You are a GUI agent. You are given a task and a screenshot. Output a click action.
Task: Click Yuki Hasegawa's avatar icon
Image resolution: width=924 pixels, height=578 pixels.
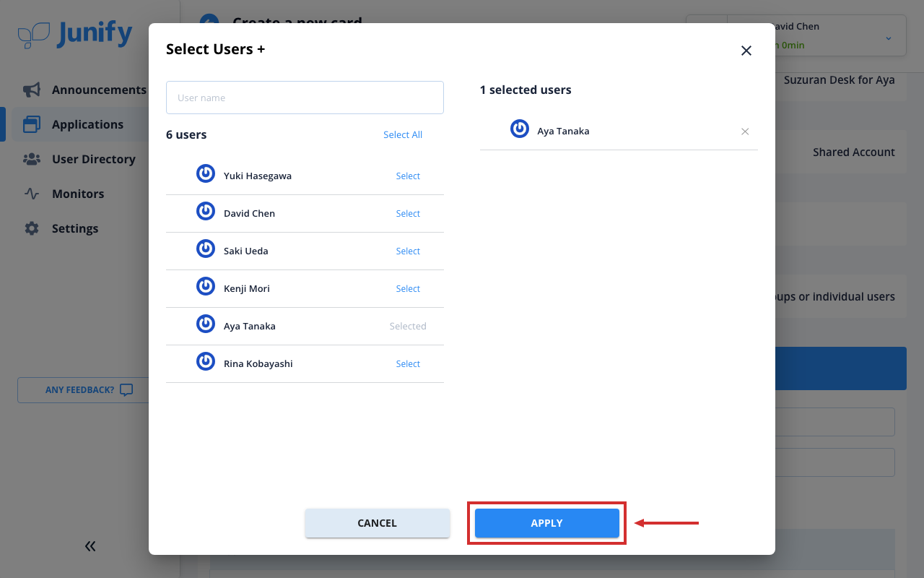pyautogui.click(x=206, y=174)
